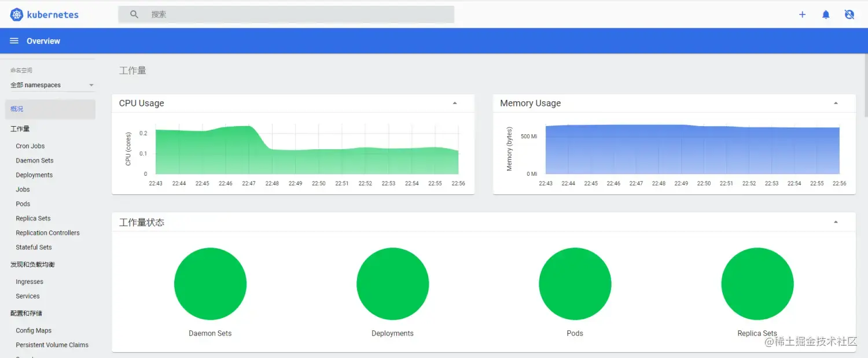Open Jobs in sidebar

tap(23, 190)
